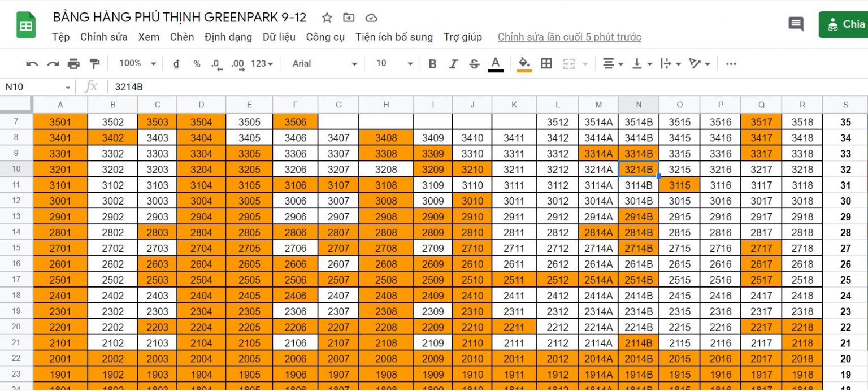
Task: Open the fill color picker
Action: 524,64
